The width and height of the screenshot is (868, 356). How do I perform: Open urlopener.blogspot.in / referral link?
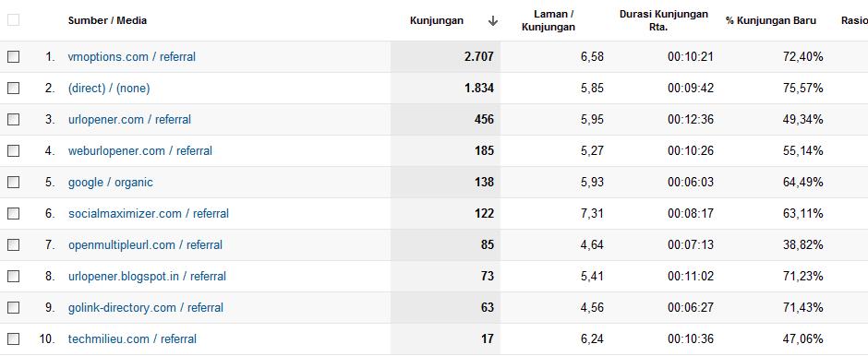147,276
